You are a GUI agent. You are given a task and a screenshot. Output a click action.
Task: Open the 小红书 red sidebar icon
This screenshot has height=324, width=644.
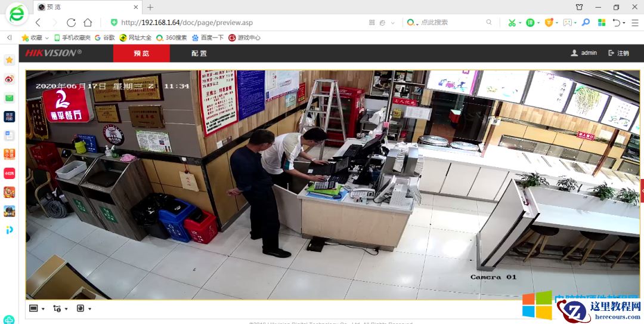point(9,173)
